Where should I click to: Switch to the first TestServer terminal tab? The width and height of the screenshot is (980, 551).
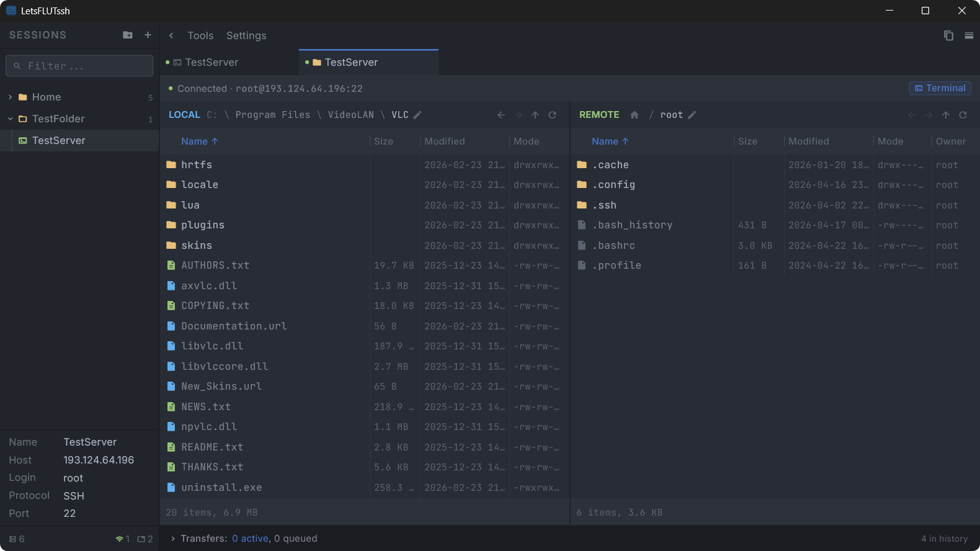pos(229,63)
